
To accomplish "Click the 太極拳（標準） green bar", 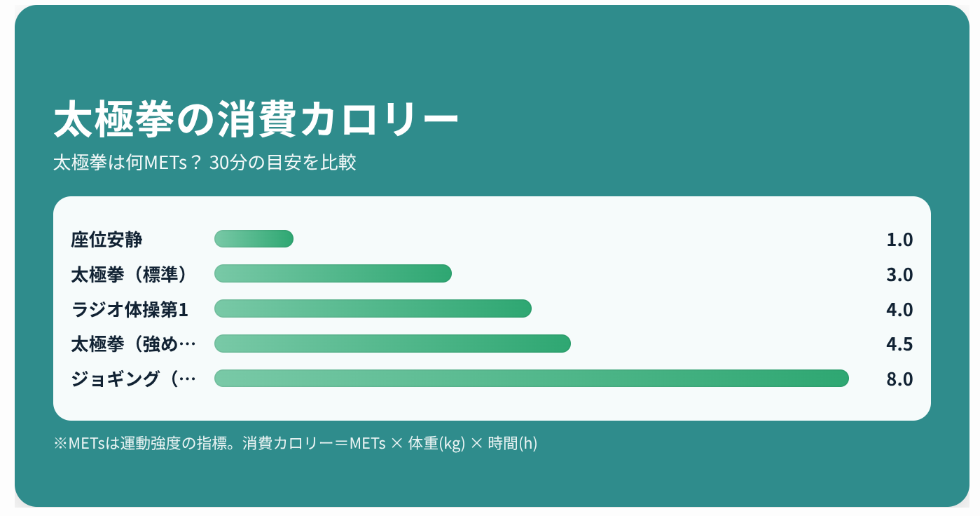I will tap(333, 273).
